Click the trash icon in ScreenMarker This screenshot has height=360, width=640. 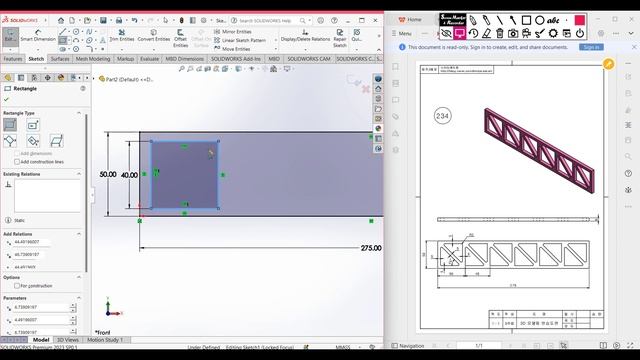(x=500, y=33)
